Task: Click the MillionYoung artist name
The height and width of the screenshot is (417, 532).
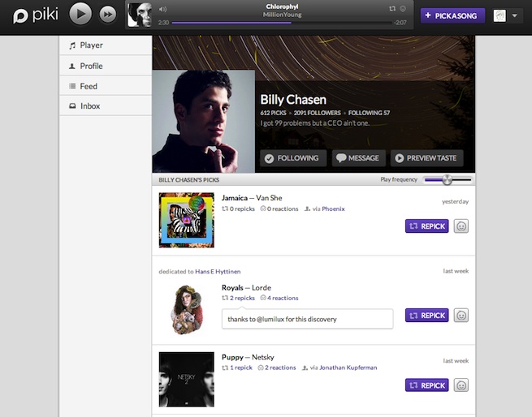Action: click(282, 15)
